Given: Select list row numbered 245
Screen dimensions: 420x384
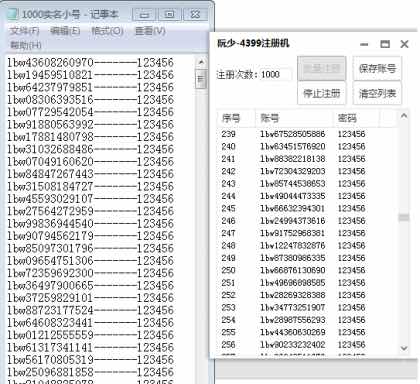Looking at the screenshot, I should click(x=307, y=208).
